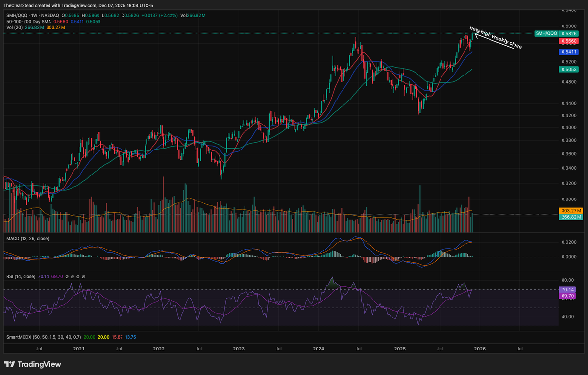Click the blue 0.5411 price axis tag
Image resolution: width=588 pixels, height=375 pixels.
[569, 52]
